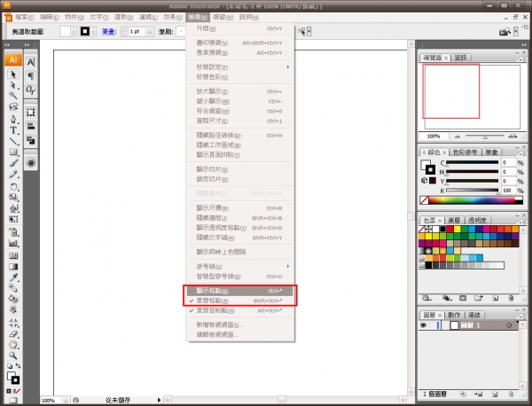Reset default fill and stroke colors
Viewport: 532px width, 406px height.
point(10,366)
